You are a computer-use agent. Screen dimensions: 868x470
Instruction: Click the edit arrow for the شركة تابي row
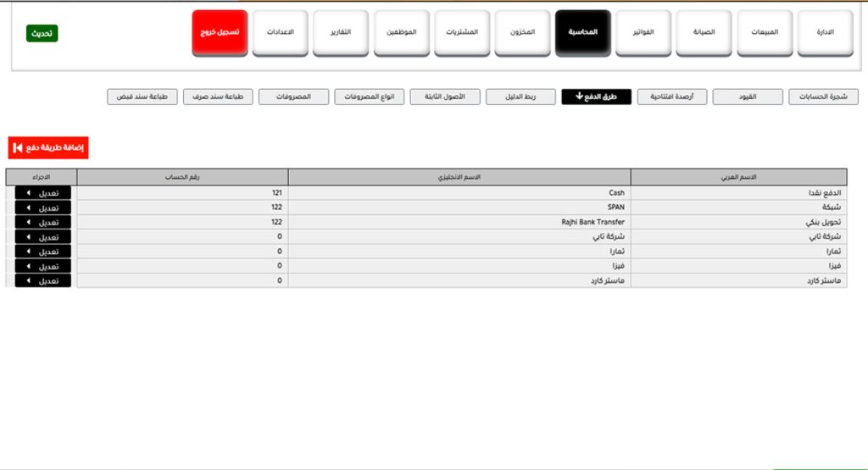tap(27, 237)
